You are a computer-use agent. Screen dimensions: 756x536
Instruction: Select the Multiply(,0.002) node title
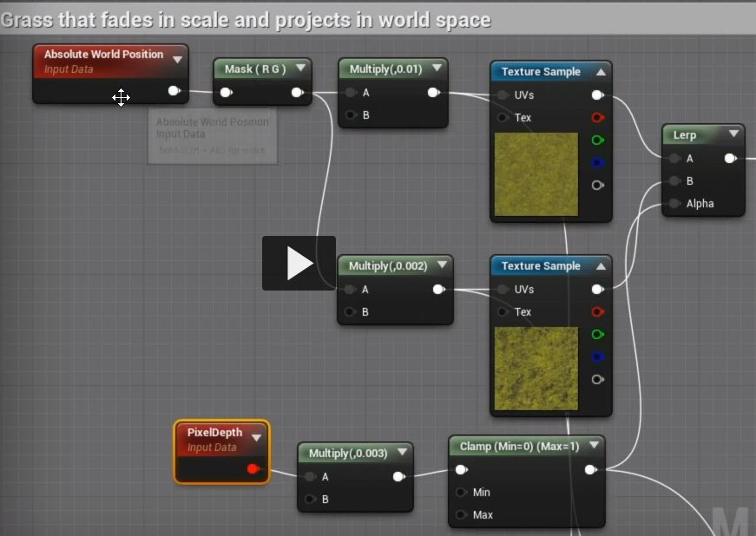pyautogui.click(x=388, y=266)
